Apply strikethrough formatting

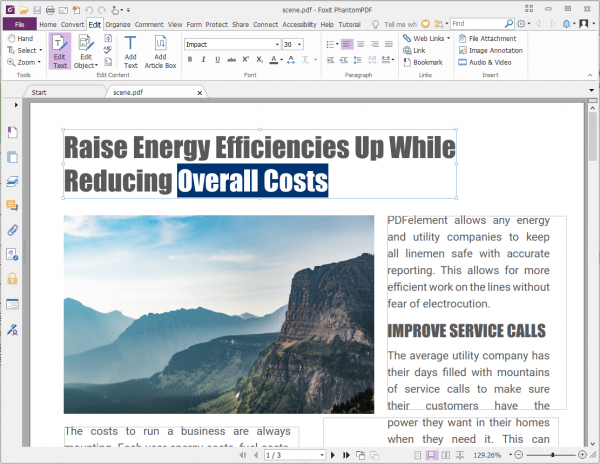[x=232, y=59]
